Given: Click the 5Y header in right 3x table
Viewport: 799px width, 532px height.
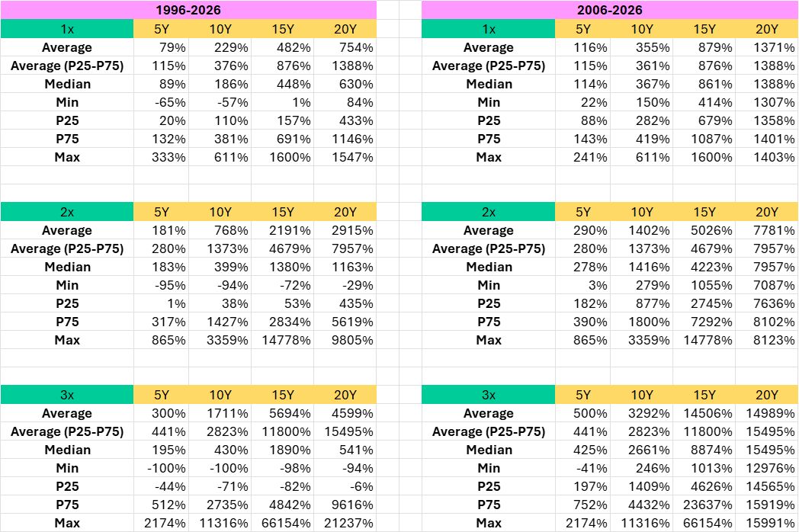Looking at the screenshot, I should (x=582, y=395).
